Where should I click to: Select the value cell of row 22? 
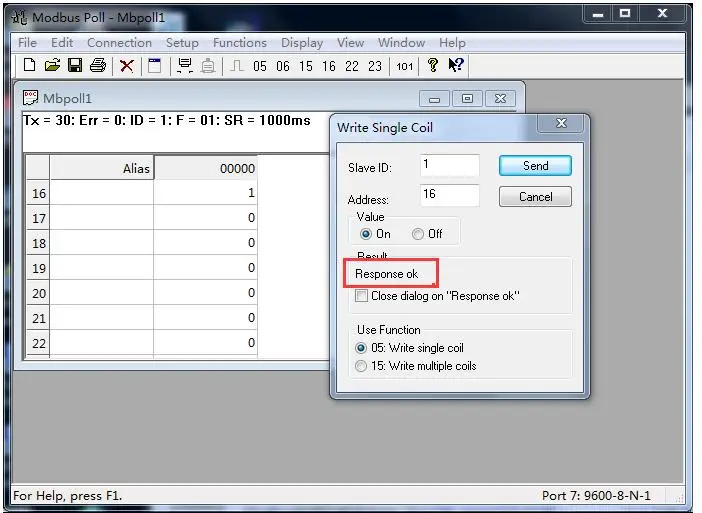tap(205, 343)
